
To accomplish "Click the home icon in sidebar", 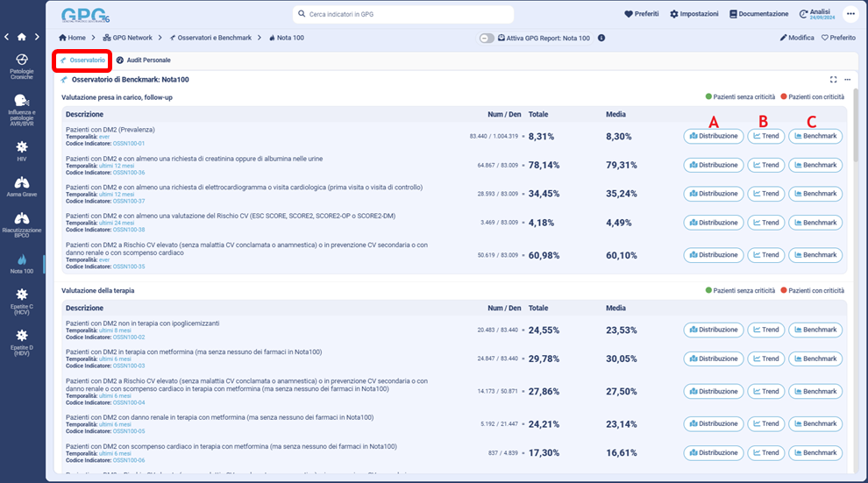I will pyautogui.click(x=21, y=37).
